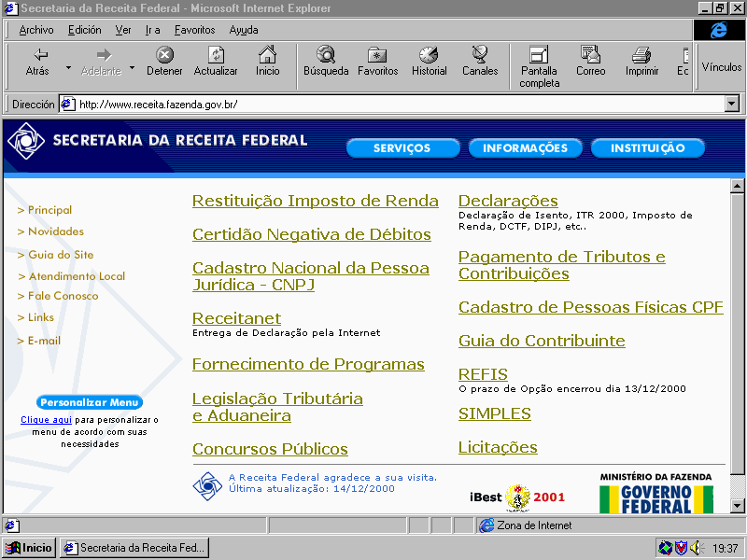
Task: Print the page with Imprimir
Action: (641, 62)
